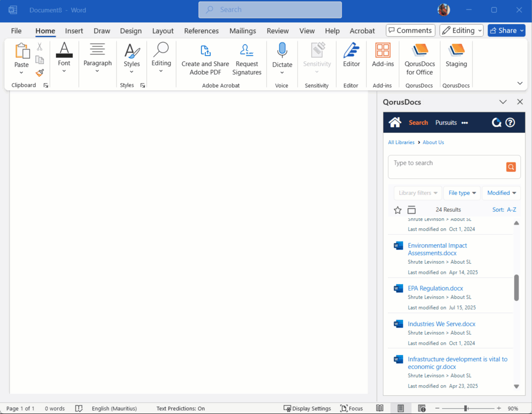Screen dimensions: 532x414
Task: Click the QorusDocs home icon
Action: click(x=394, y=122)
